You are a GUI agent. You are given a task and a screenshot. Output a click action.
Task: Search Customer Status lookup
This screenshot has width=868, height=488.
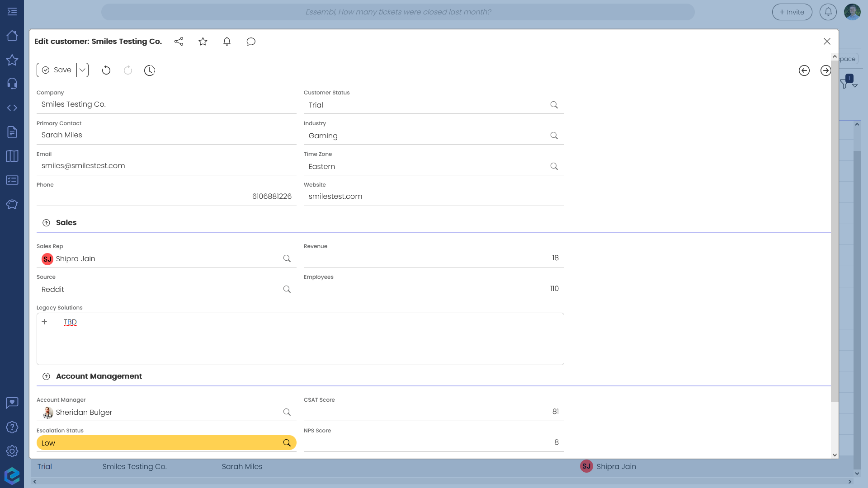tap(554, 105)
